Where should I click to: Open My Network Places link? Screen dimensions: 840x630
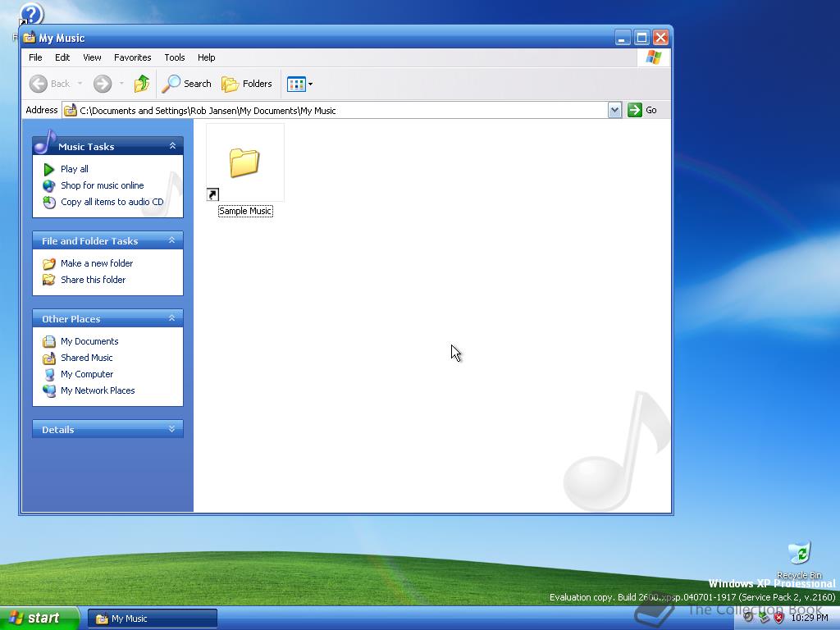[98, 390]
